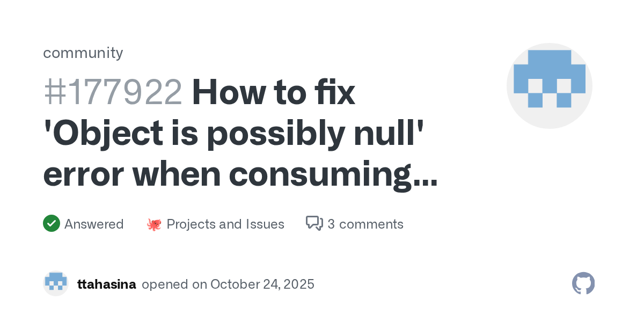The width and height of the screenshot is (644, 322).
Task: Click the green Answered checkmark icon
Action: (x=51, y=223)
